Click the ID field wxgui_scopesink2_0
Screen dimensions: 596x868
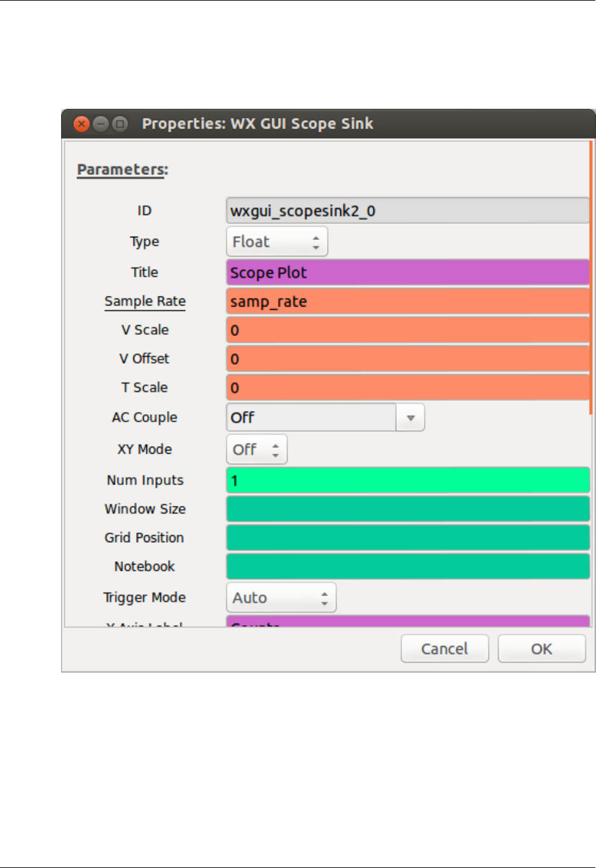tap(407, 211)
